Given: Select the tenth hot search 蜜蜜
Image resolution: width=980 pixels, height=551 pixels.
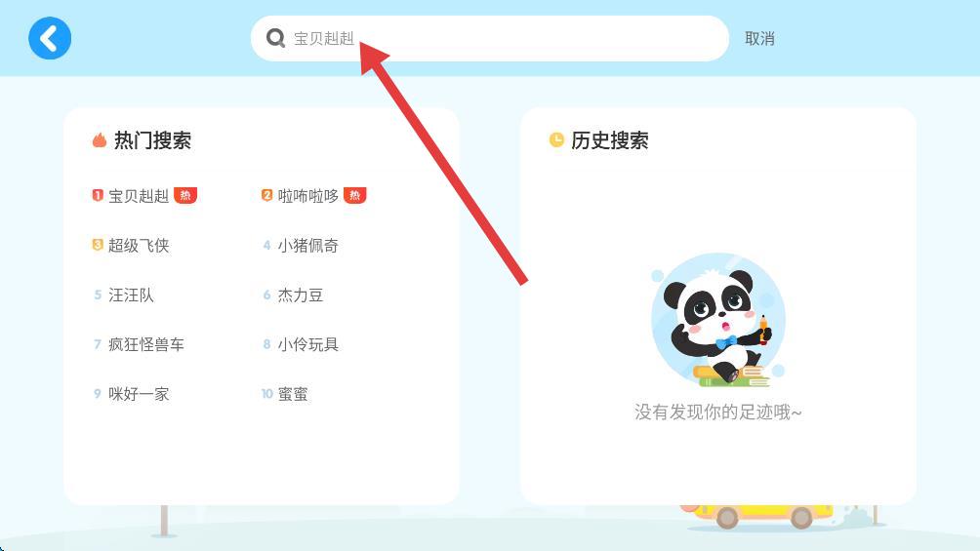Looking at the screenshot, I should click(x=293, y=394).
